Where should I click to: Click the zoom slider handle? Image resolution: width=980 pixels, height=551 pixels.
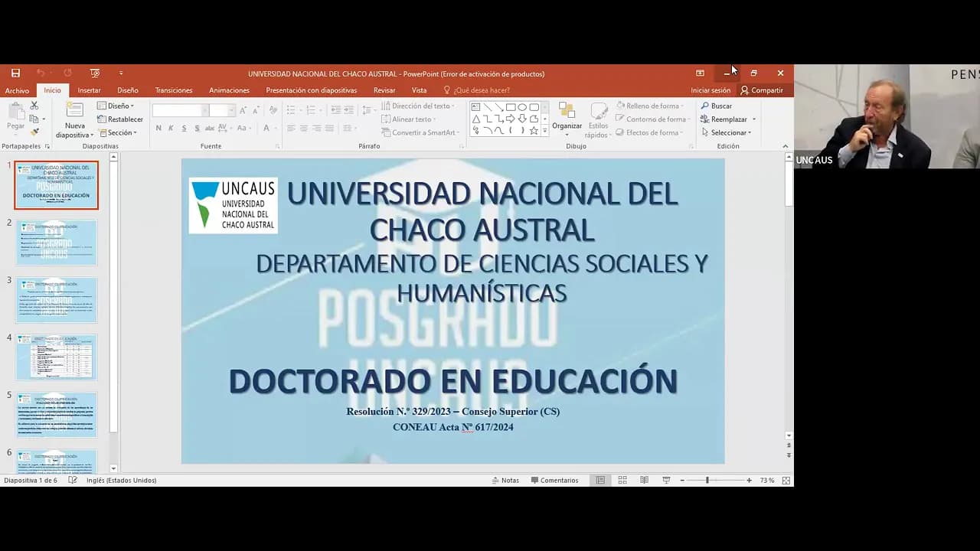click(707, 481)
